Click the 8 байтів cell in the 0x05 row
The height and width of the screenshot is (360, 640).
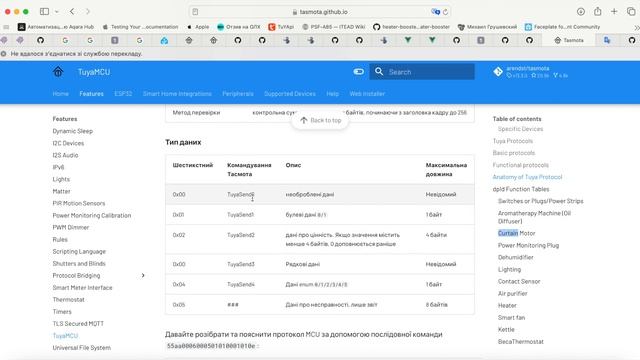click(436, 304)
